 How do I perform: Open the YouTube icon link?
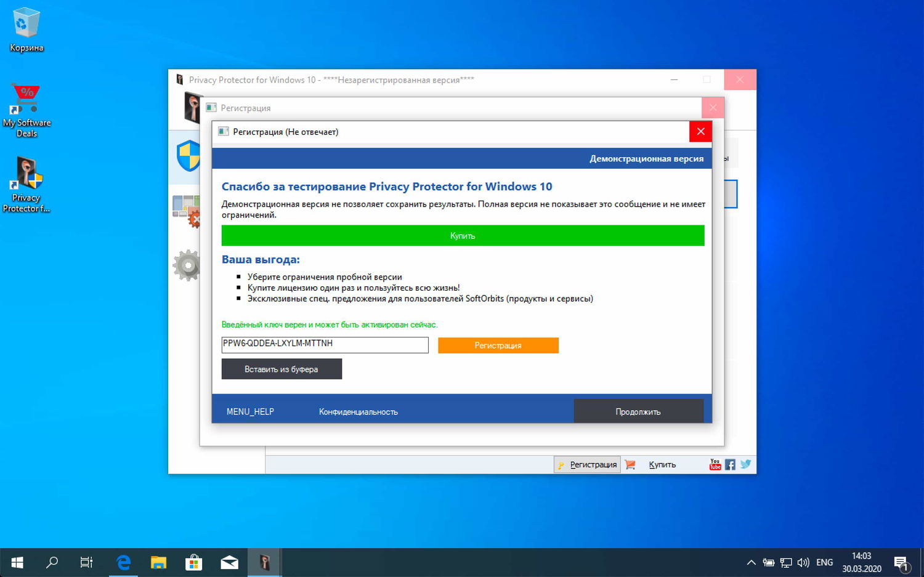click(x=715, y=464)
